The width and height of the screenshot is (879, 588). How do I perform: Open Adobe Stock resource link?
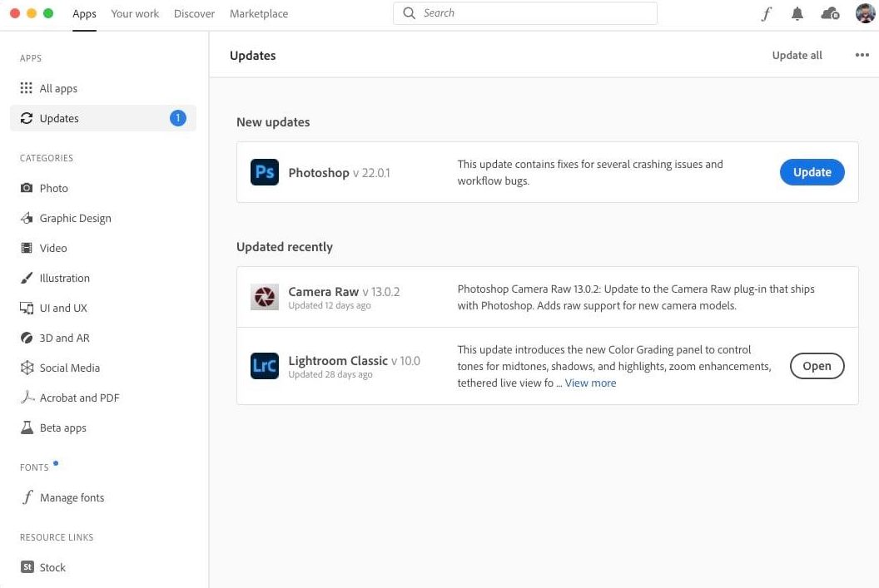pyautogui.click(x=52, y=567)
